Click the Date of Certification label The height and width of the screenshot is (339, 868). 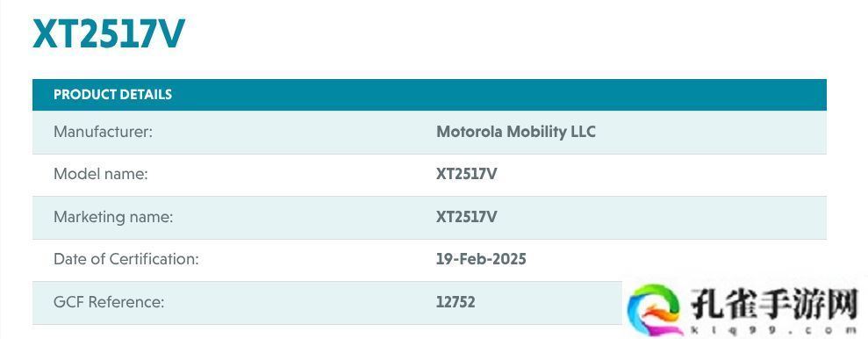126,259
